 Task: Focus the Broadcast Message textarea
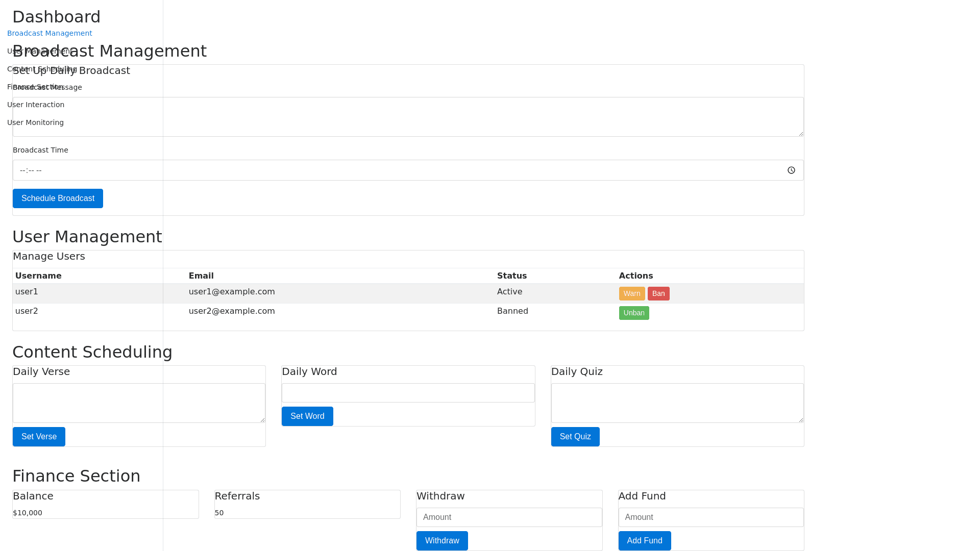(408, 117)
